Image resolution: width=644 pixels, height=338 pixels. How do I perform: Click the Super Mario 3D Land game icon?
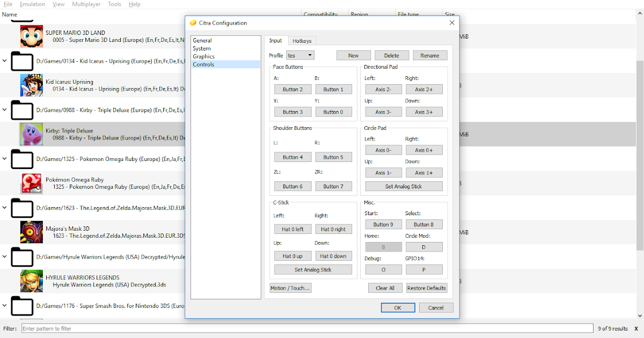(32, 36)
